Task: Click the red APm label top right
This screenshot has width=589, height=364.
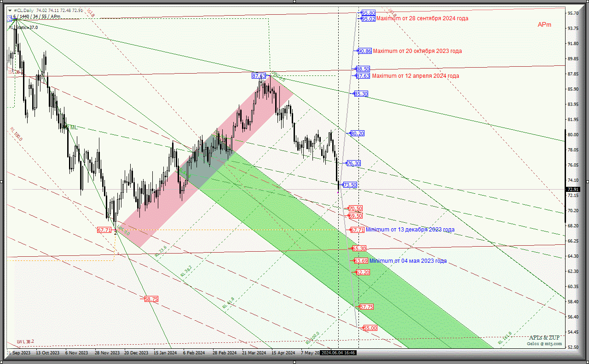Action: (544, 25)
